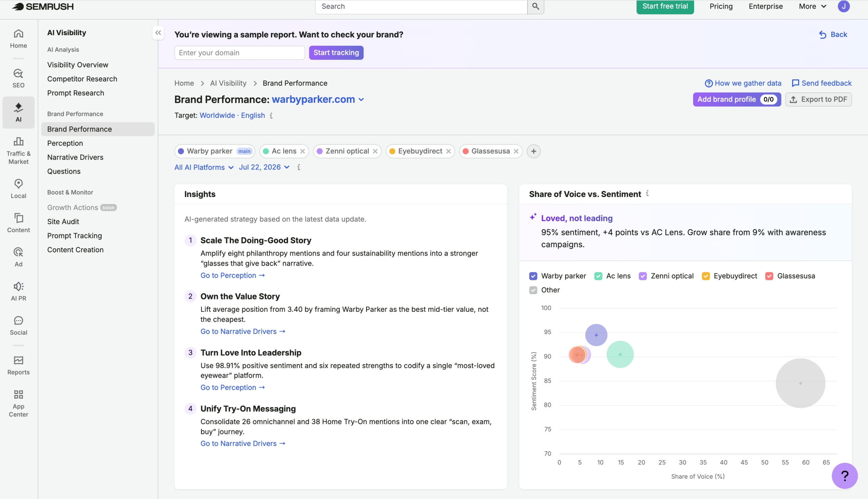Screen dimensions: 868x499
Task: Open the Local section icon
Action: pyautogui.click(x=19, y=189)
